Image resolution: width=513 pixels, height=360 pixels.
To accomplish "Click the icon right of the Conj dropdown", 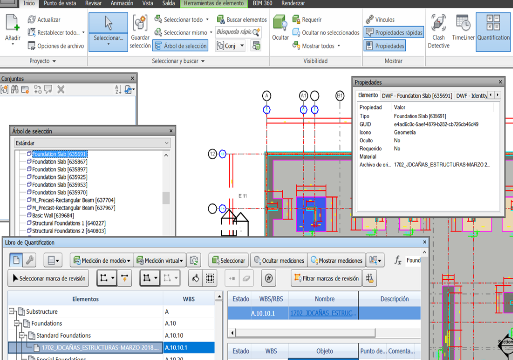I will click(256, 45).
